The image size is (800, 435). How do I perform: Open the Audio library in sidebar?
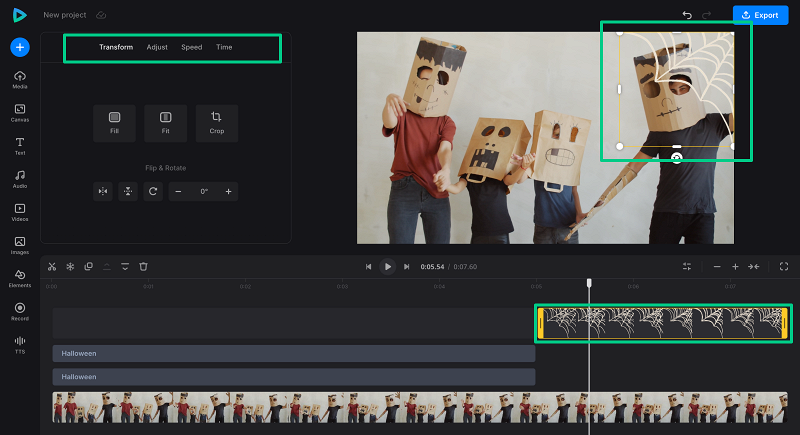[x=20, y=179]
